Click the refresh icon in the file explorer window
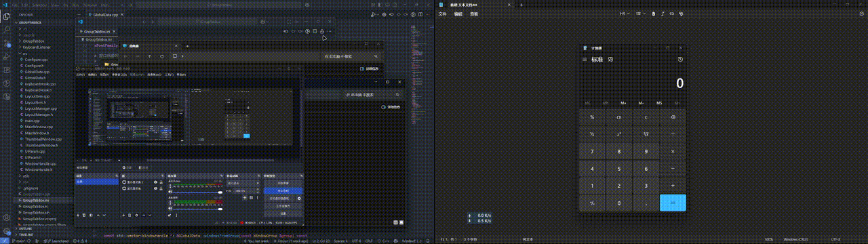This screenshot has width=868, height=244. (x=161, y=56)
